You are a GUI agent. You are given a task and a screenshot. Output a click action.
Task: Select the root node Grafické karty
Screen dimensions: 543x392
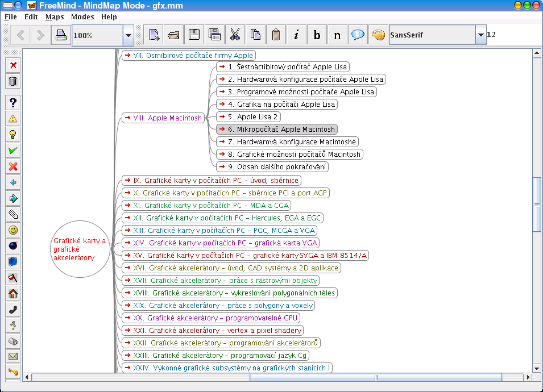click(x=80, y=249)
